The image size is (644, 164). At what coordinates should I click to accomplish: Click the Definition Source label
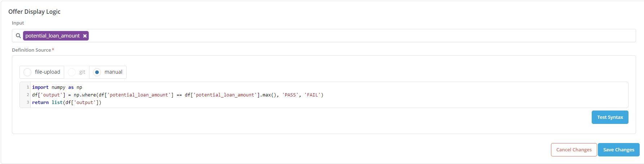tap(31, 50)
